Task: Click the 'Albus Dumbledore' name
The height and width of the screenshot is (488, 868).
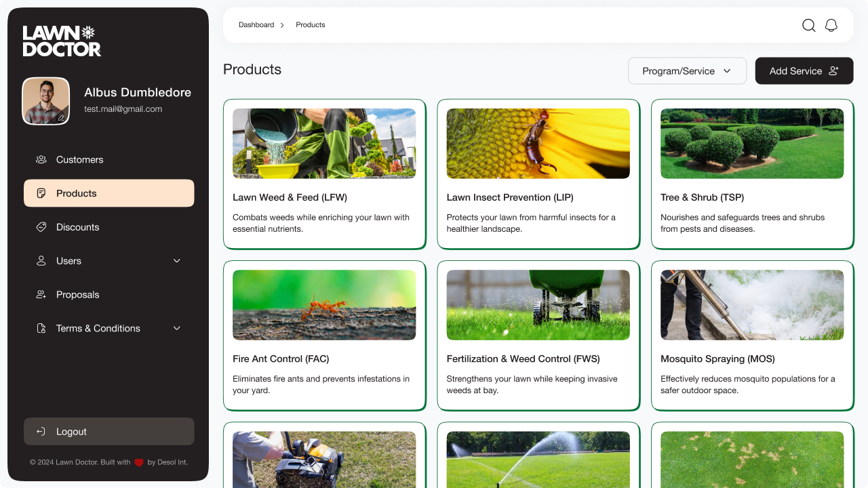Action: 138,92
